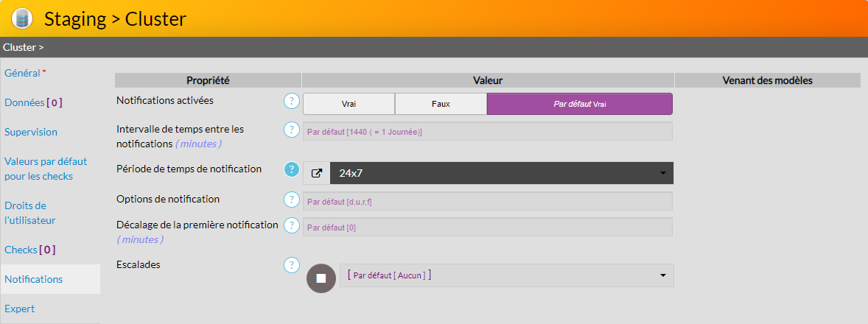Show help for notification time interval
Image resolution: width=868 pixels, height=324 pixels.
click(x=292, y=130)
